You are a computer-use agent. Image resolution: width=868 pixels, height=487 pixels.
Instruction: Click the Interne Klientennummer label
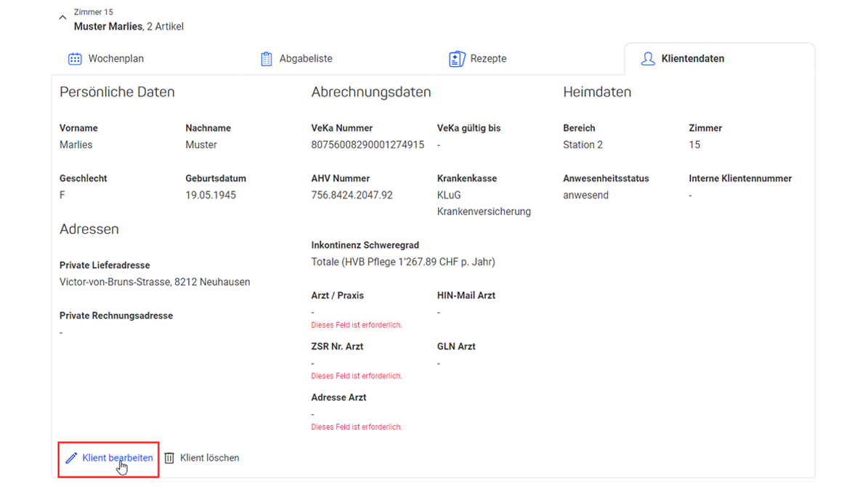coord(740,178)
